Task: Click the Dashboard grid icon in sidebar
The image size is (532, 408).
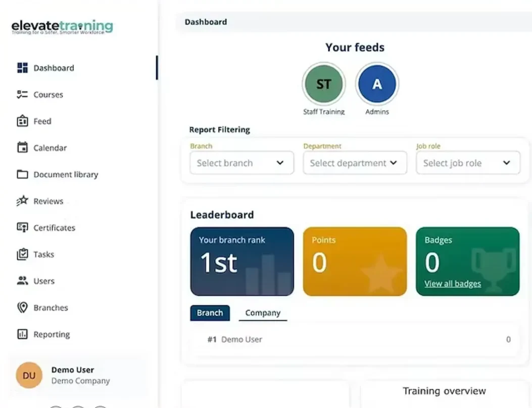Action: [x=22, y=68]
